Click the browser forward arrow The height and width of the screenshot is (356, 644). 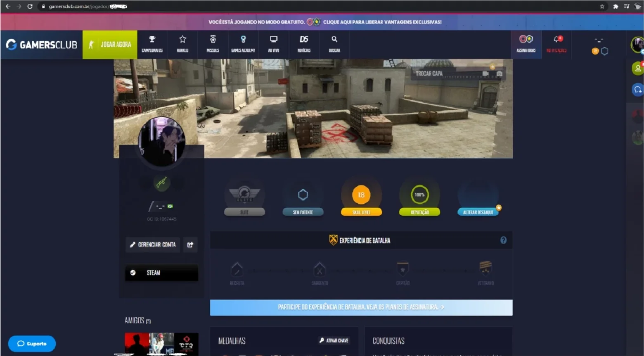[x=19, y=6]
